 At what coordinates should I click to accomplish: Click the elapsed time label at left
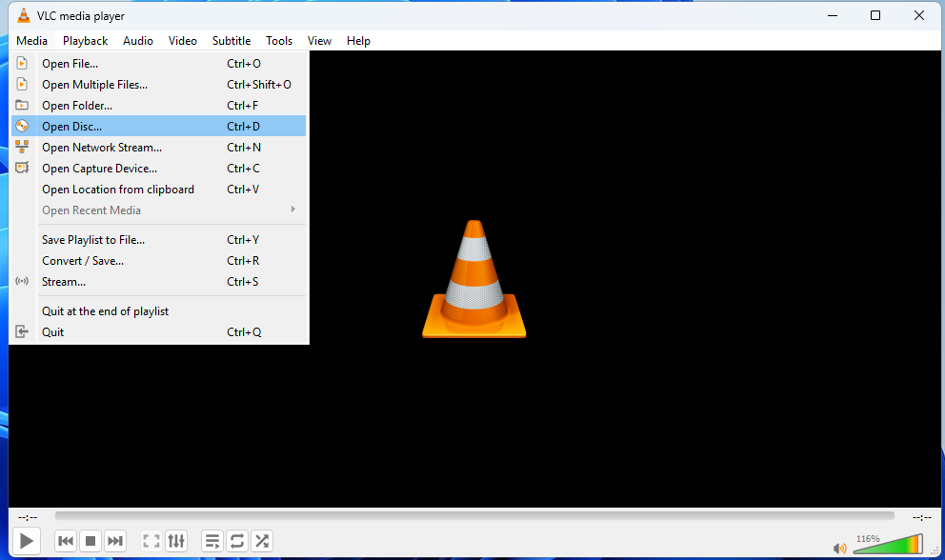(27, 516)
